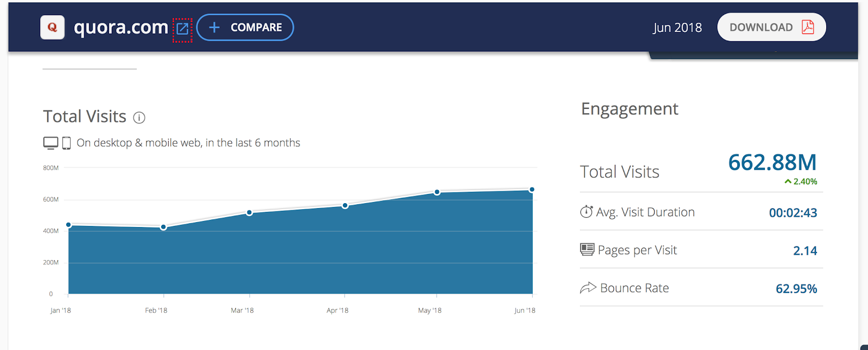Click the 2.40% growth figure

coord(805,182)
